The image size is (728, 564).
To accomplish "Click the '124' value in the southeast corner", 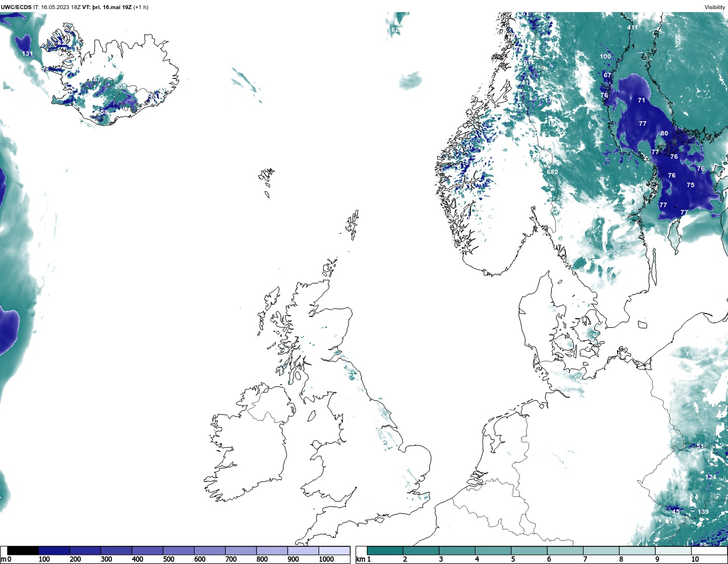I will 711,477.
